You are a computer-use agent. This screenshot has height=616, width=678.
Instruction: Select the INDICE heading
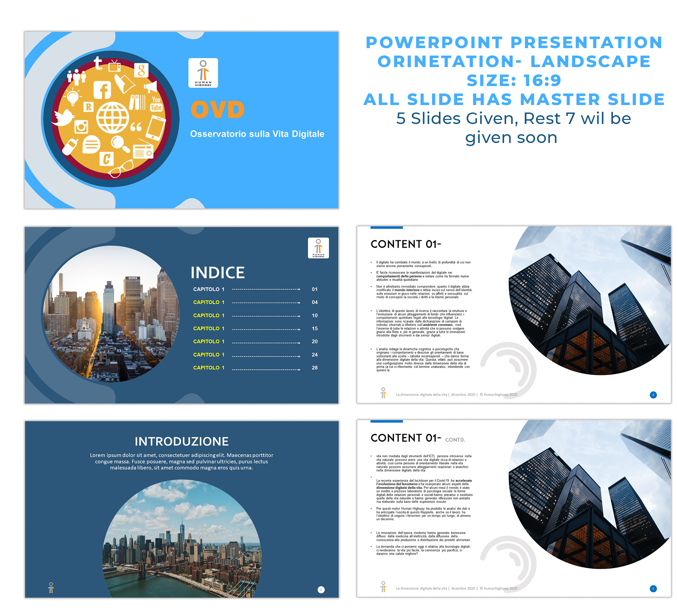[x=217, y=273]
